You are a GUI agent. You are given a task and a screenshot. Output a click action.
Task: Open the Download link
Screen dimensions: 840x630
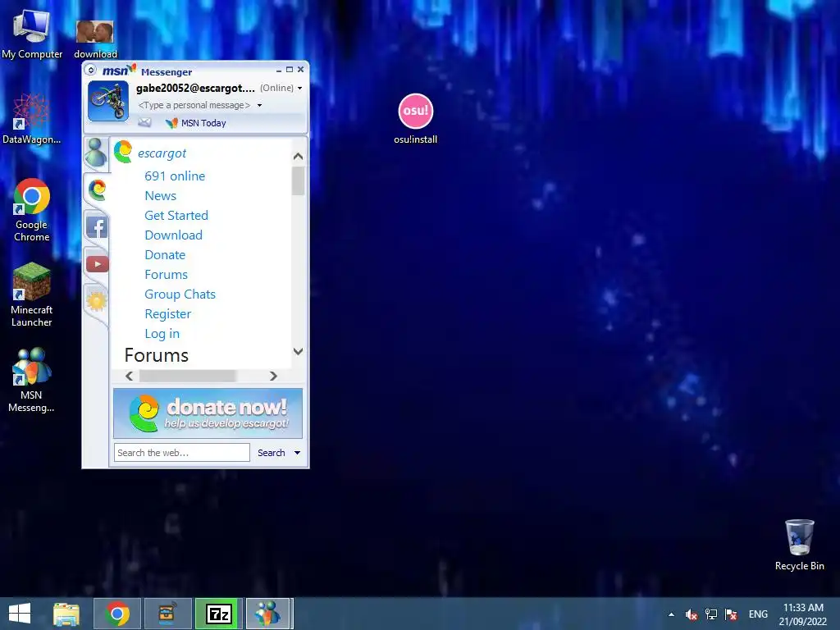click(174, 235)
